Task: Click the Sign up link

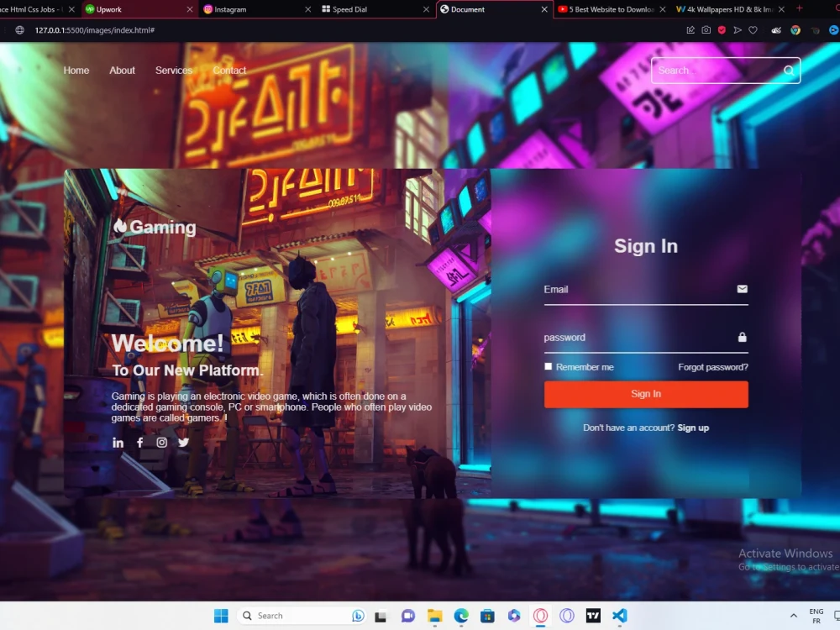Action: [693, 428]
